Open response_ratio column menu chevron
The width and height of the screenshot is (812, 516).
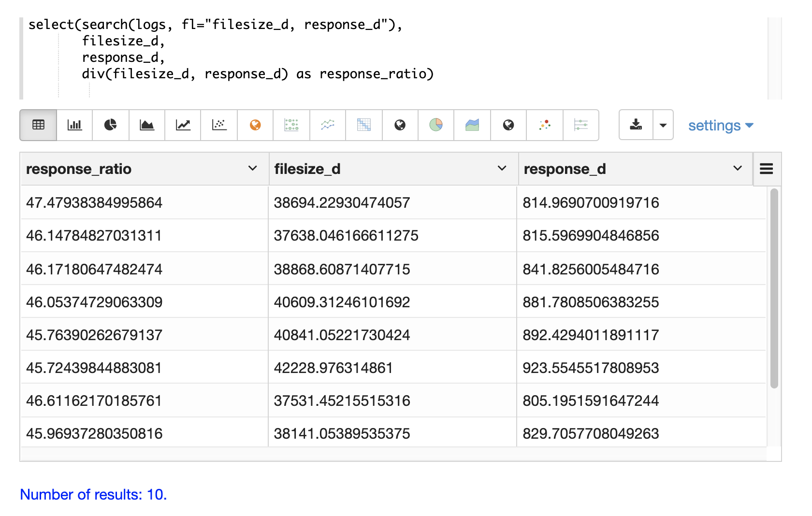point(252,169)
